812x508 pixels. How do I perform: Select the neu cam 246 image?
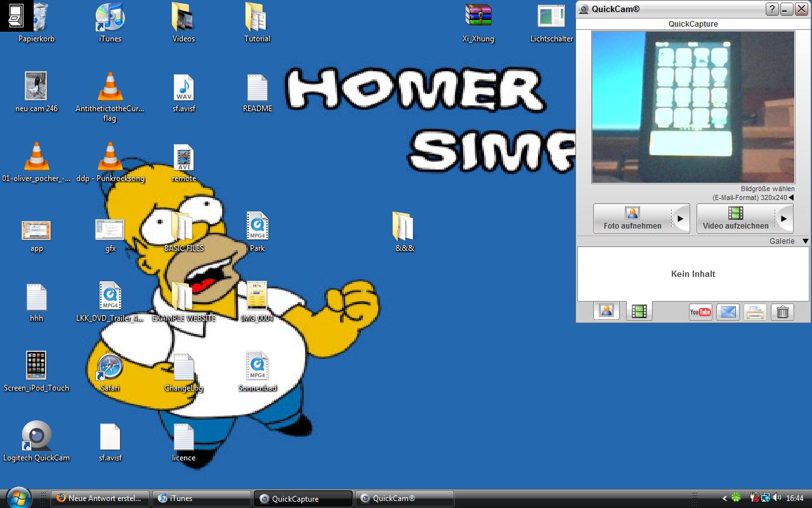tap(36, 92)
